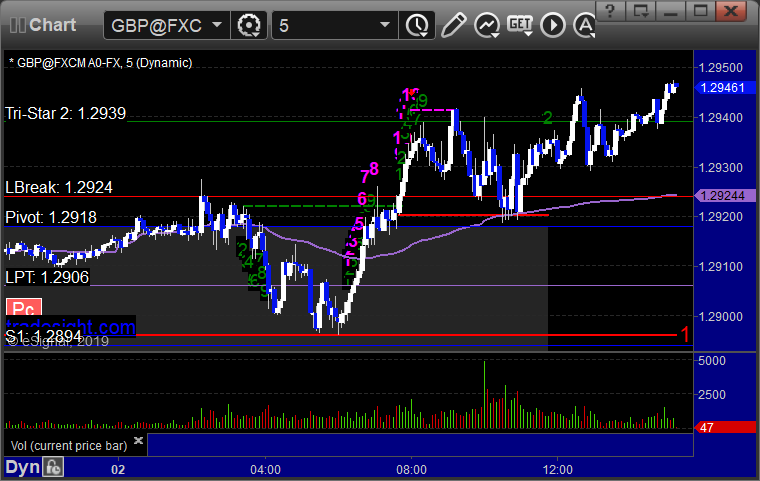Click the 02 date axis label
This screenshot has width=760, height=481.
(118, 470)
